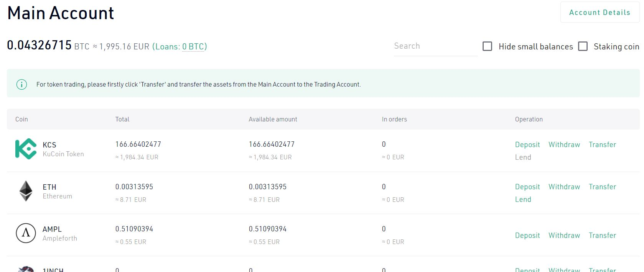Lend KCS
Image resolution: width=644 pixels, height=272 pixels.
tap(523, 157)
